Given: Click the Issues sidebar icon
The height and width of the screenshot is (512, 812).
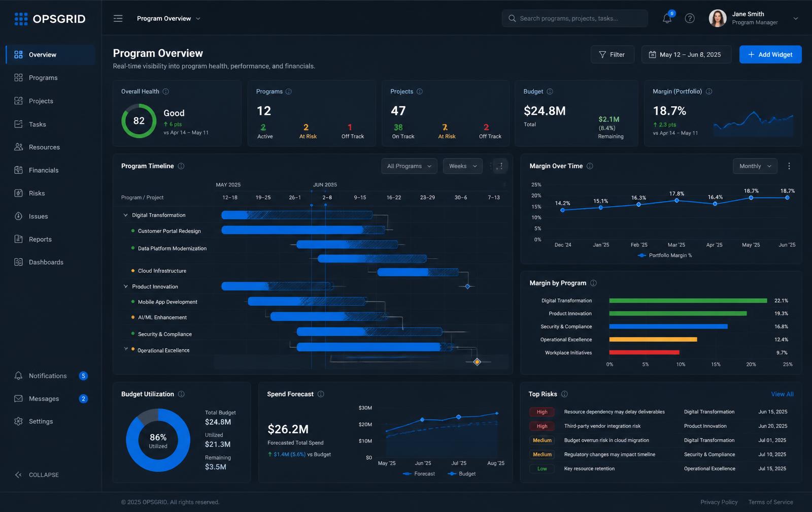Looking at the screenshot, I should (19, 216).
